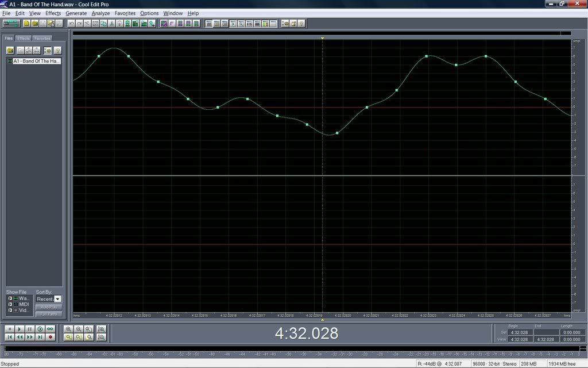Click the Undo arrow in the toolbar
The height and width of the screenshot is (368, 588).
(x=71, y=24)
